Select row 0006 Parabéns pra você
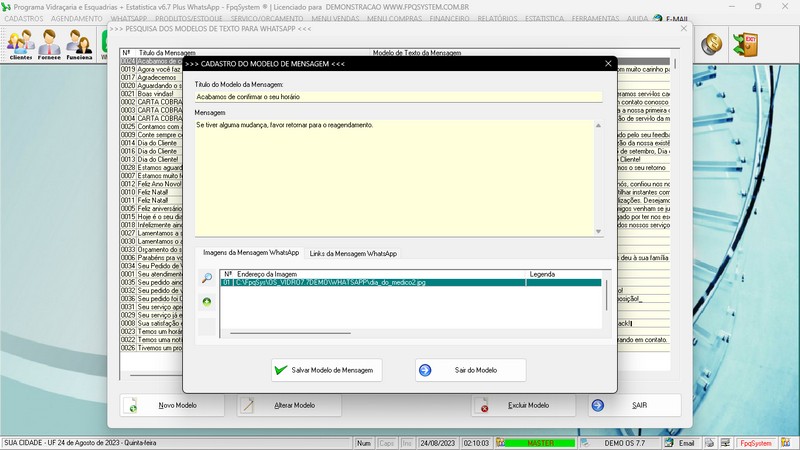Screen dimensions: 800x450 [x=151, y=258]
